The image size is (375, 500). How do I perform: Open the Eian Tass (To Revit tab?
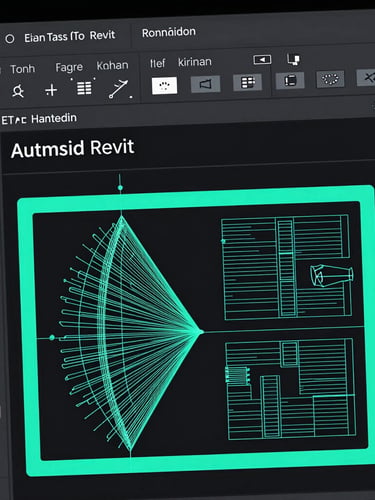click(x=70, y=36)
